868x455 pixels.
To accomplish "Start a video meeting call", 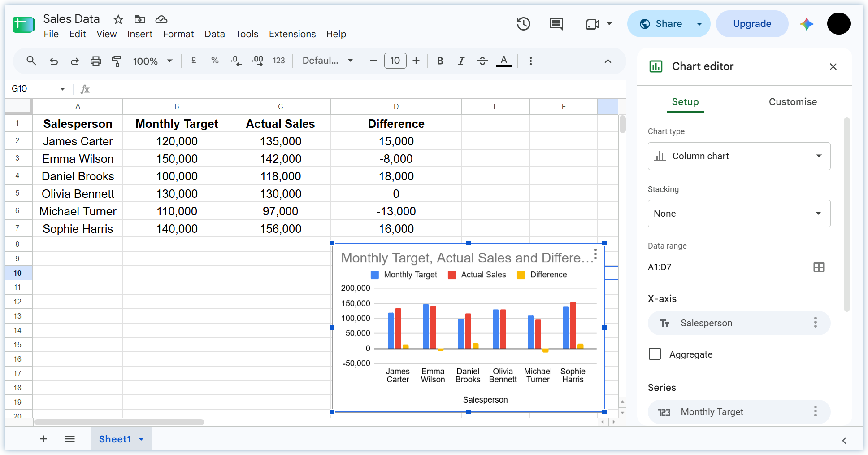I will (x=593, y=24).
